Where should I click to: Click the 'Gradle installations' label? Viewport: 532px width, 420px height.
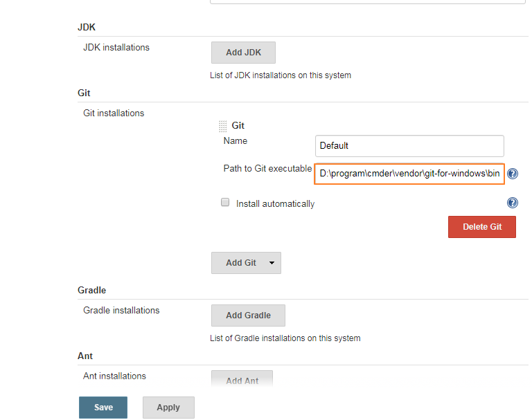[121, 311]
